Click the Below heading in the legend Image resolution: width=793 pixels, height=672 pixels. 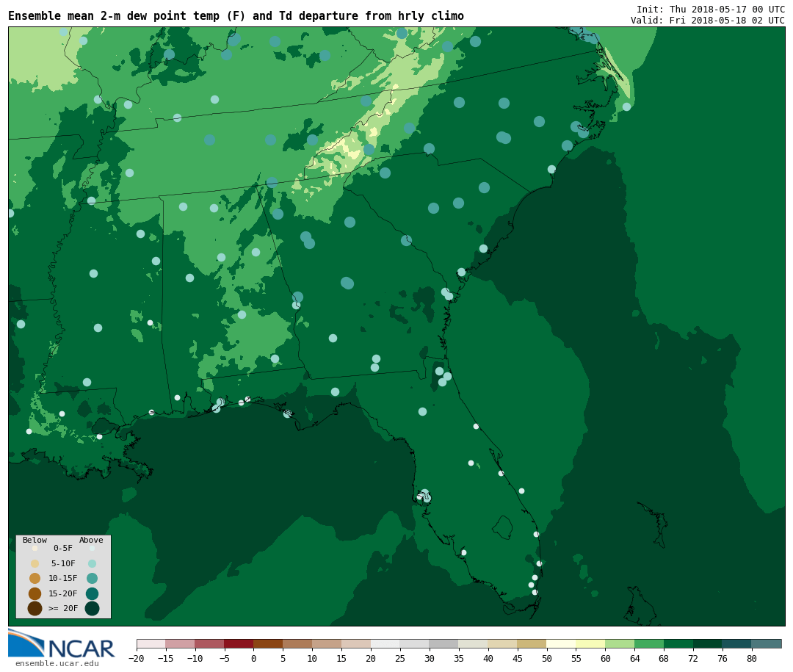(x=35, y=540)
